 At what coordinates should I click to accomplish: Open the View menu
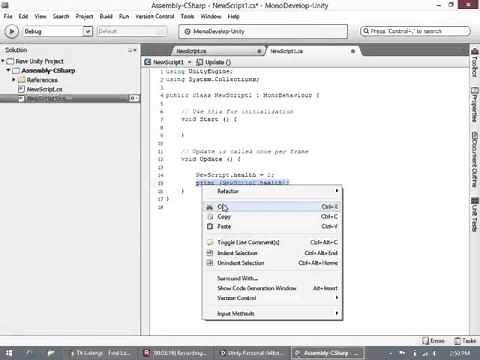pyautogui.click(x=40, y=16)
